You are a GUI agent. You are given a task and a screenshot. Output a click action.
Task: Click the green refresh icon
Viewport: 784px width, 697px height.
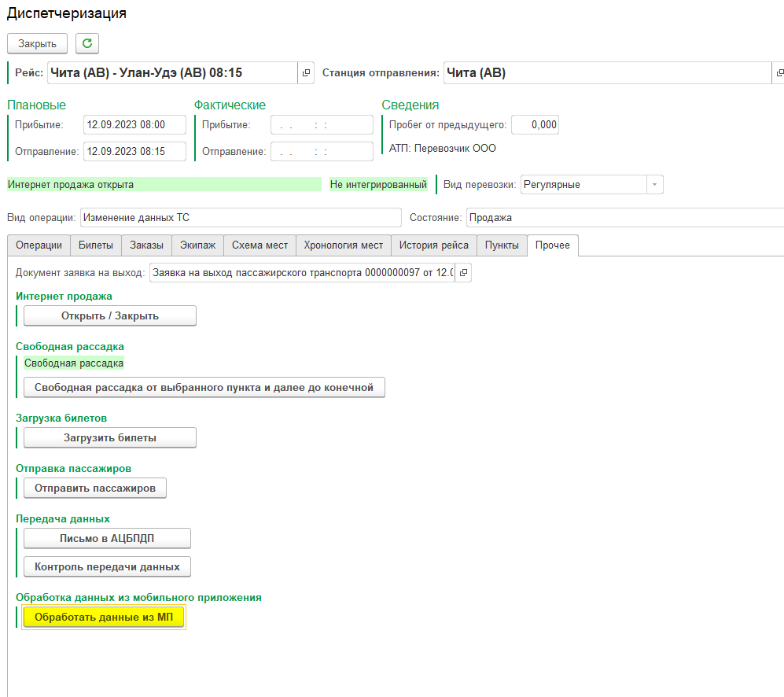[86, 43]
